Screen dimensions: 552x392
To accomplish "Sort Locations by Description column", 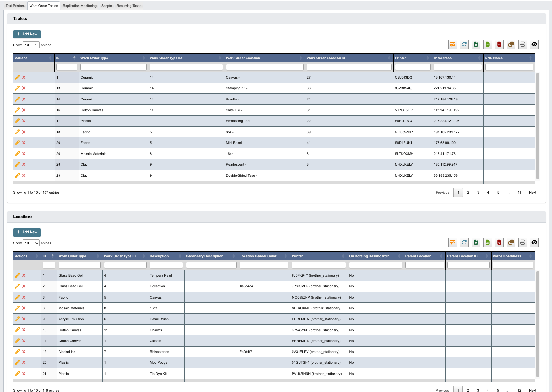I will [x=166, y=256].
